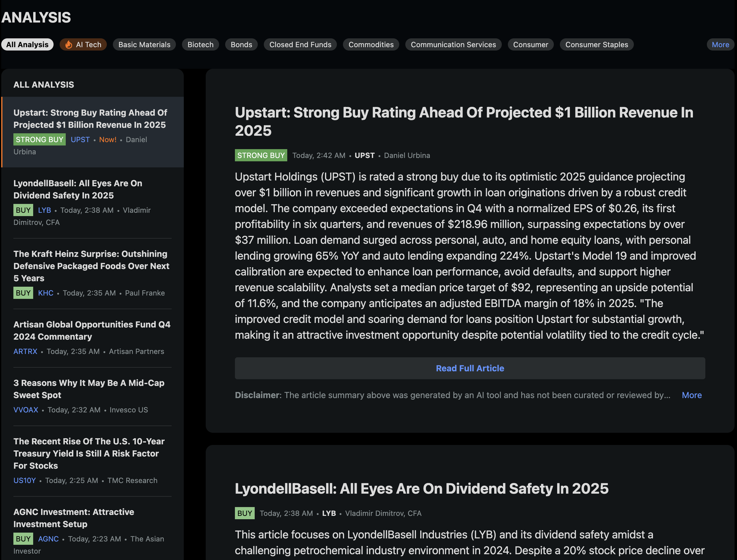Select the Consumer Staples filter
Viewport: 737px width, 560px height.
pyautogui.click(x=596, y=44)
